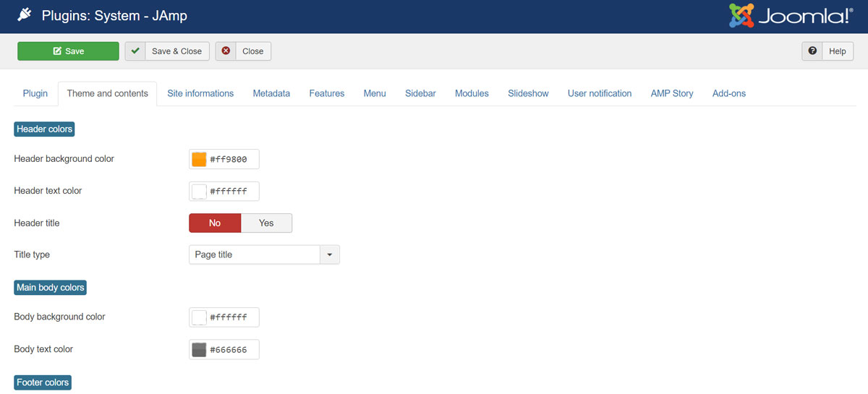The height and width of the screenshot is (394, 868).
Task: Set Header title to Yes
Action: tap(266, 223)
